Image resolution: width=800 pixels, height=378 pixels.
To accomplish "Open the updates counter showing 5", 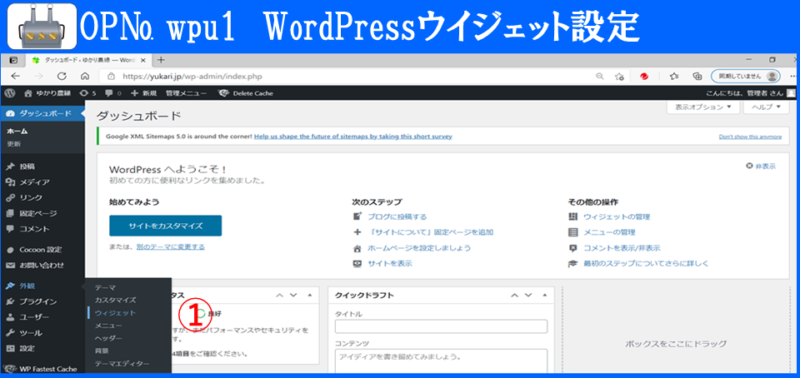I will [88, 93].
